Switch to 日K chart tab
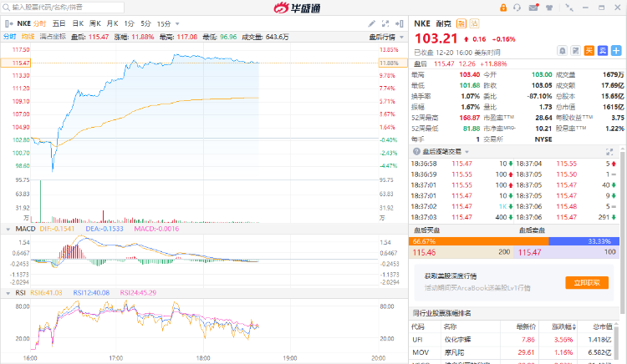Viewport: 627px width, 364px height. point(78,23)
